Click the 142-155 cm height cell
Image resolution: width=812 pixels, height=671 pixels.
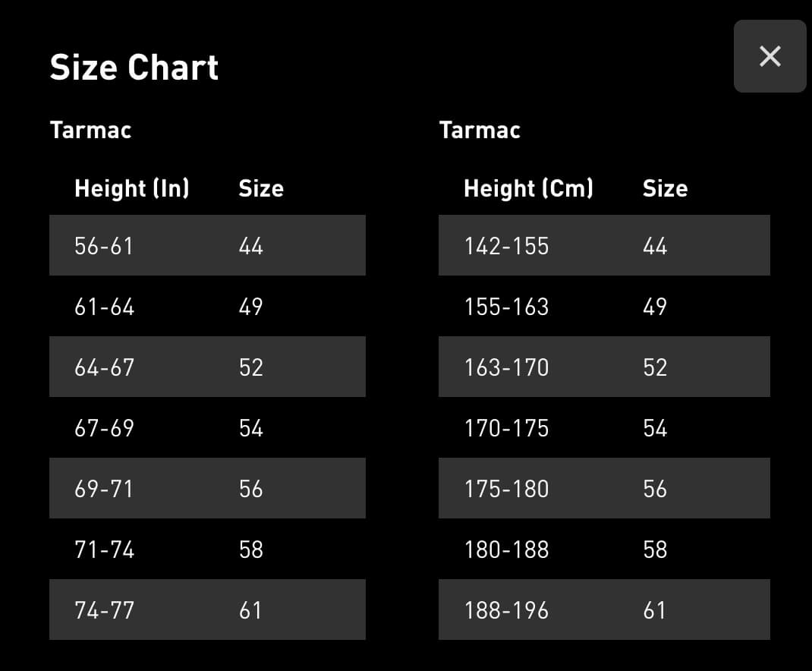(x=506, y=246)
